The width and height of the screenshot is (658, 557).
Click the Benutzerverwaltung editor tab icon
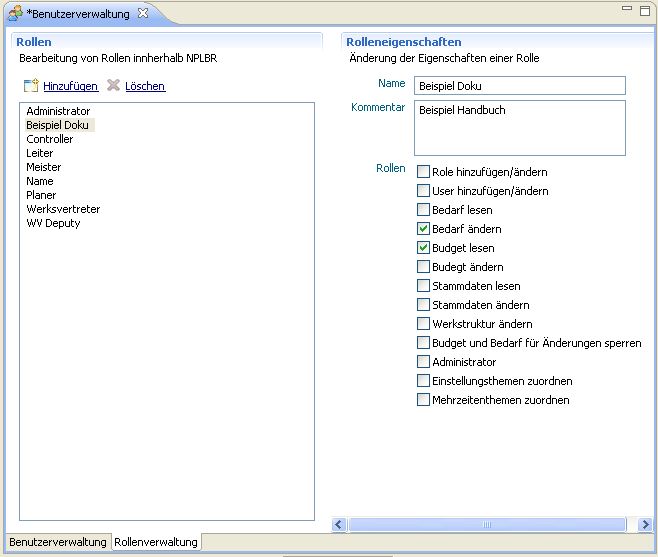[x=15, y=13]
